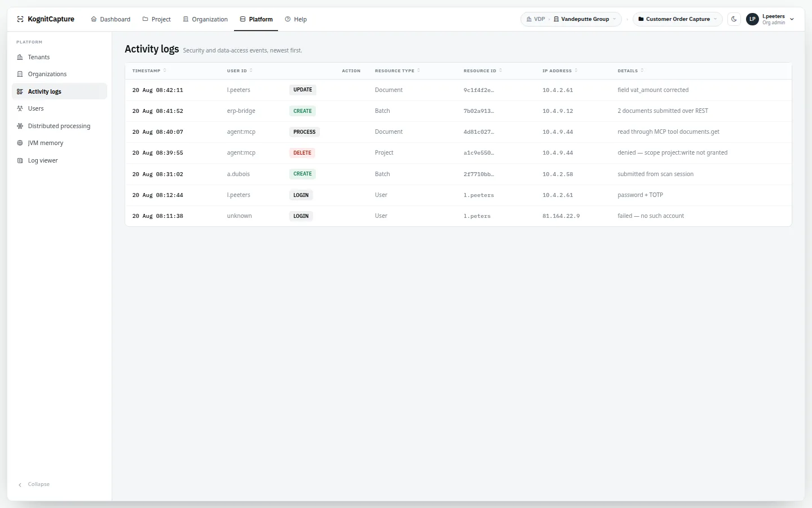Click the Tenants sidebar icon
This screenshot has height=508, width=812.
point(20,57)
